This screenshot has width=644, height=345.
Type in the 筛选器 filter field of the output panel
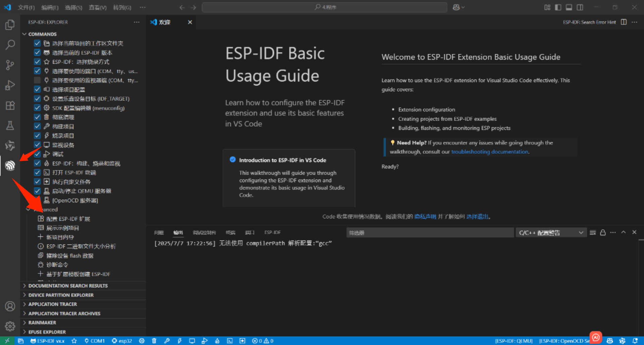click(429, 232)
